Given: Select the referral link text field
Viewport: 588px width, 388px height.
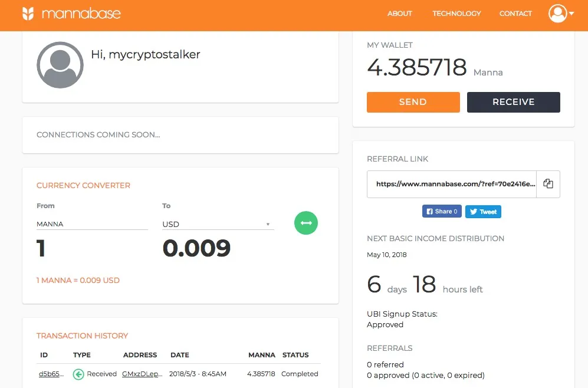Looking at the screenshot, I should 452,184.
